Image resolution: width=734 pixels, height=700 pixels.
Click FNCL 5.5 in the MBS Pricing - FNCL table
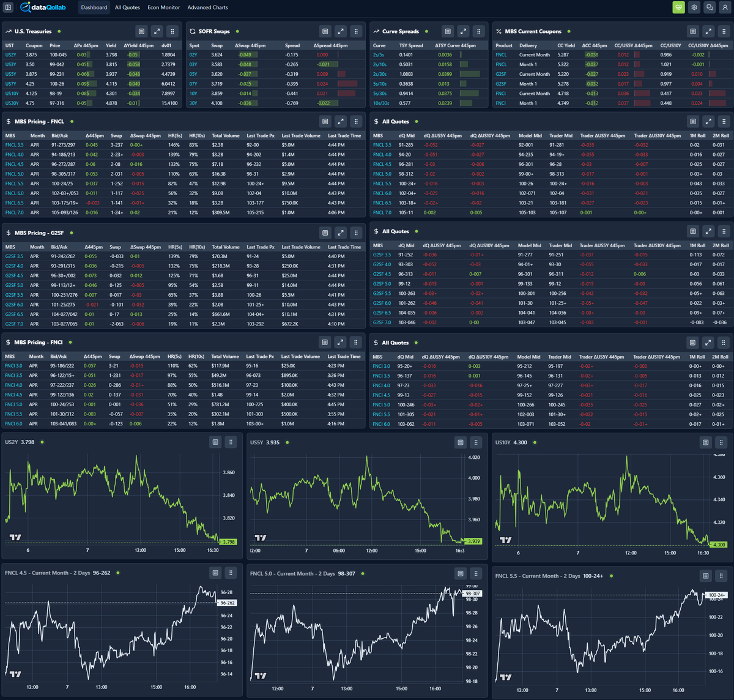pyautogui.click(x=14, y=184)
